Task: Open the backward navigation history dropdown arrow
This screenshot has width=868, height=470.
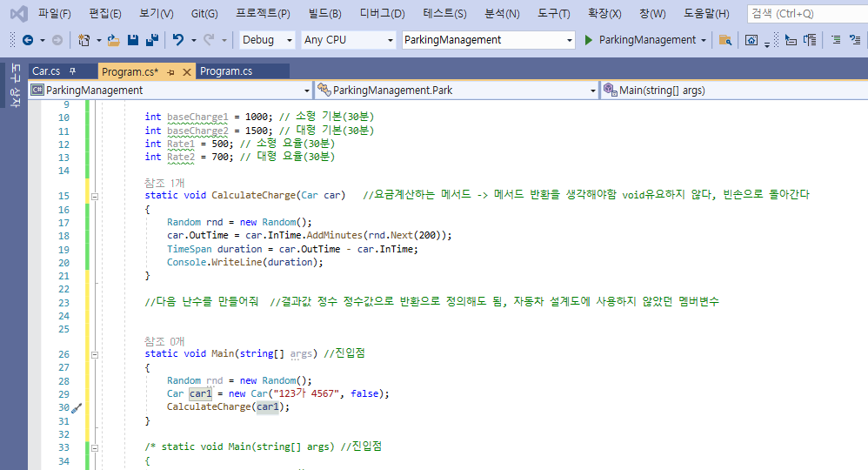Action: (42, 40)
